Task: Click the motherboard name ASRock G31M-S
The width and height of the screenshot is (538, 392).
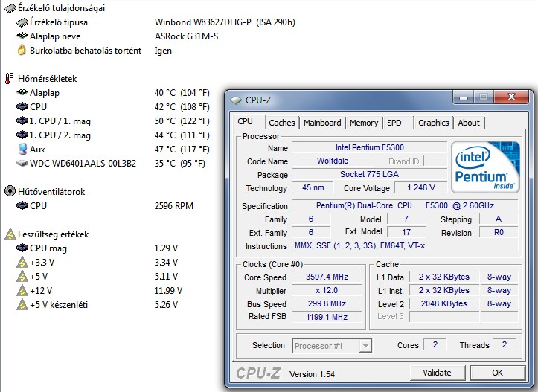Action: point(186,36)
